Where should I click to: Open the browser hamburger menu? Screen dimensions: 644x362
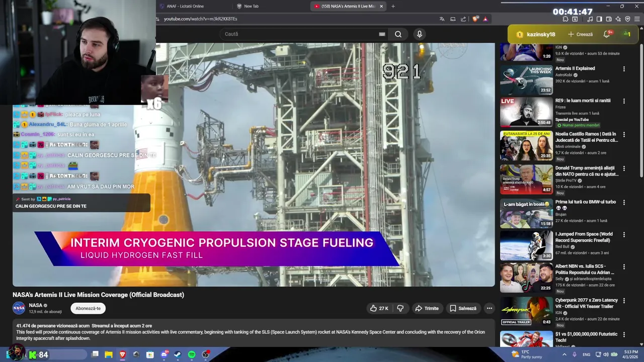click(637, 19)
